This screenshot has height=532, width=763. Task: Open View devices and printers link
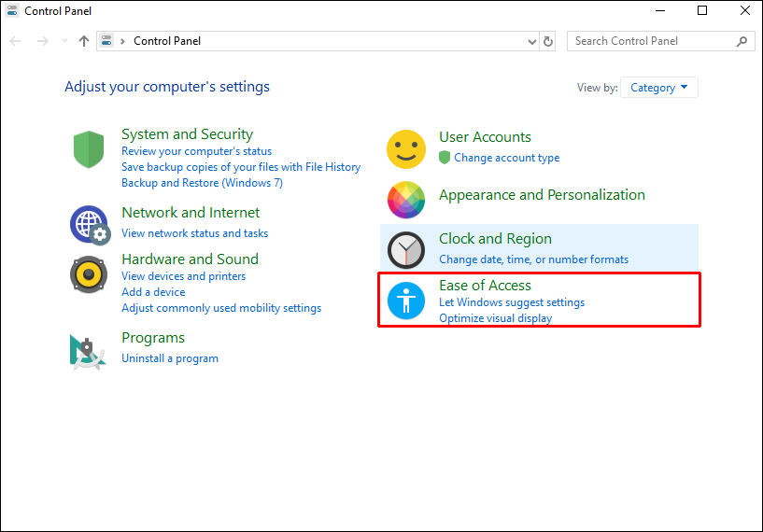tap(183, 276)
